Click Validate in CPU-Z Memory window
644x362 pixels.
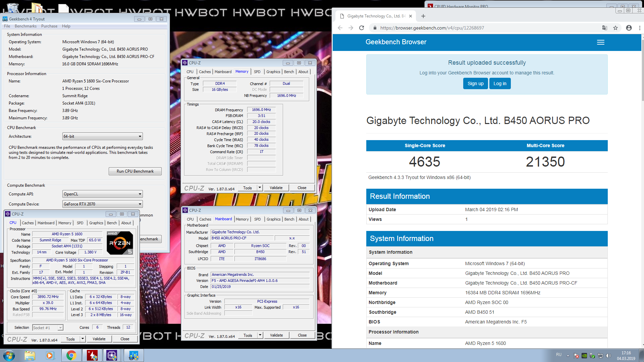276,188
